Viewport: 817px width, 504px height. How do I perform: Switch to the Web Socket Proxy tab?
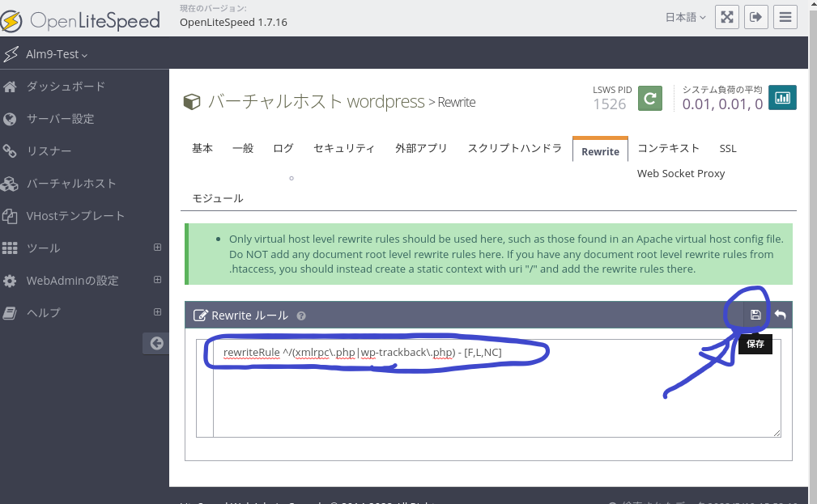click(681, 173)
